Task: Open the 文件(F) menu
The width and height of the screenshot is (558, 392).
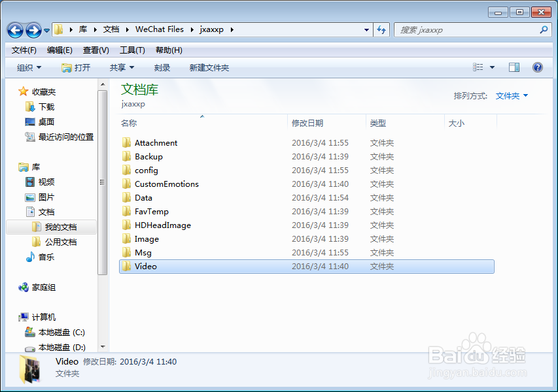Action: tap(24, 50)
